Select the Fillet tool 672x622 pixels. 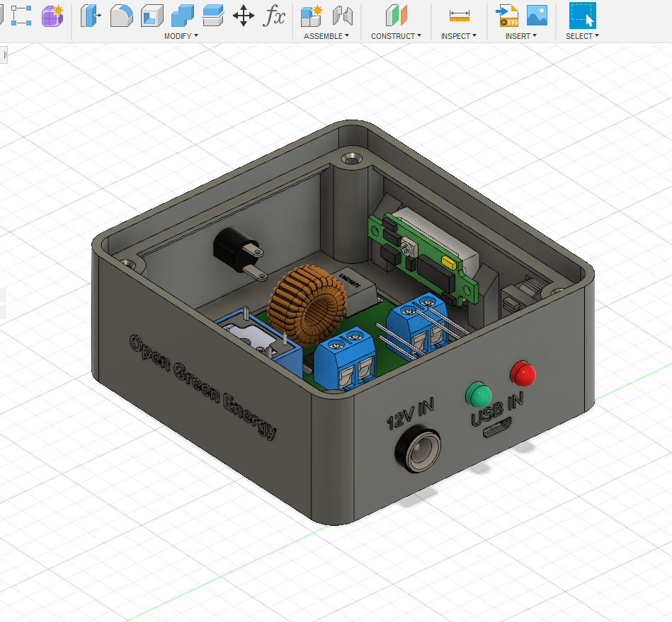121,16
